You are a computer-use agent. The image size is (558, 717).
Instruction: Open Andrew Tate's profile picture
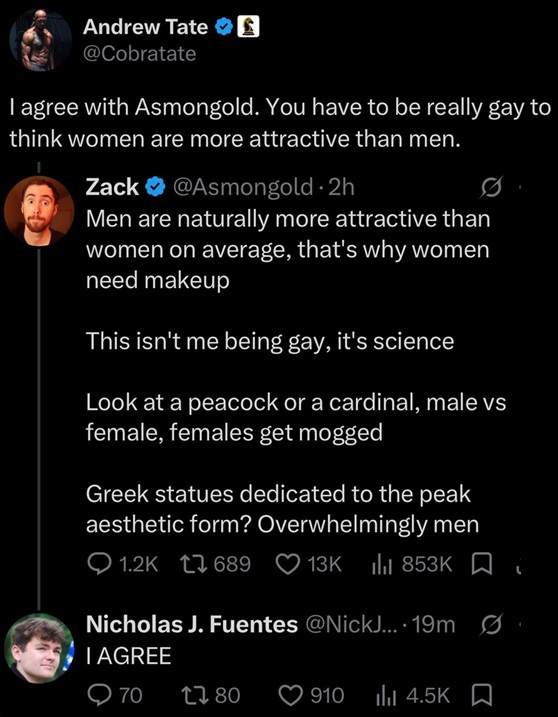40,40
